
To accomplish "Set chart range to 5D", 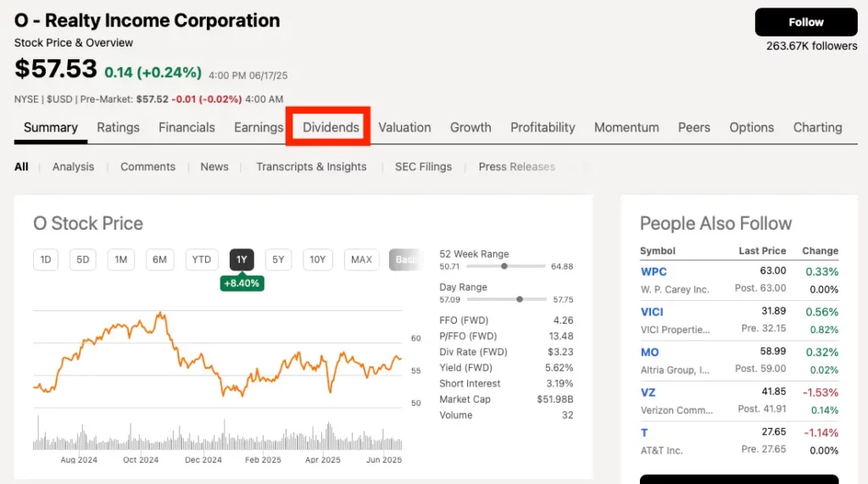I will click(x=82, y=259).
